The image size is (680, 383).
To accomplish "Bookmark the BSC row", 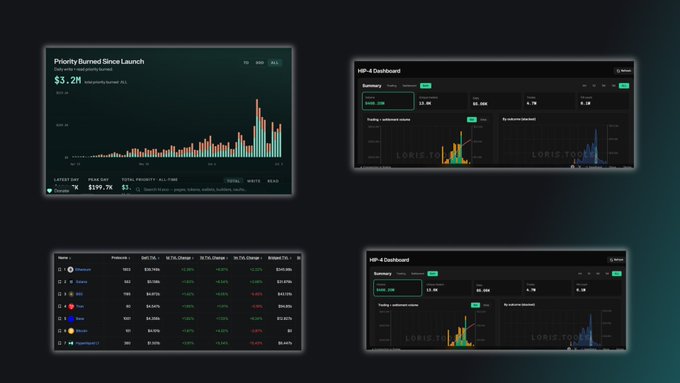I will [59, 294].
